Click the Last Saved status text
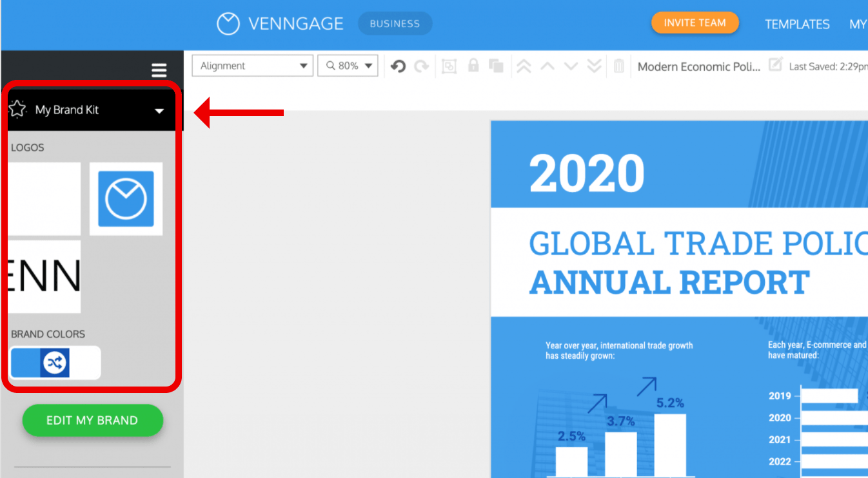The height and width of the screenshot is (478, 868). (828, 66)
